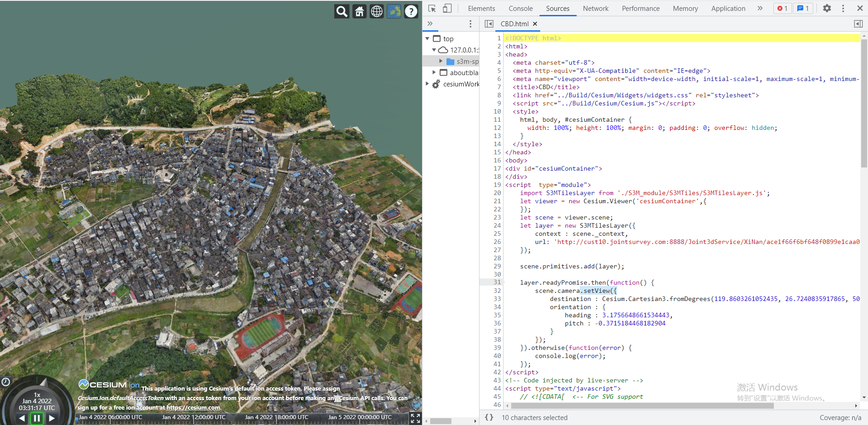Open Cesium navigation help
The image size is (868, 425).
pos(411,11)
